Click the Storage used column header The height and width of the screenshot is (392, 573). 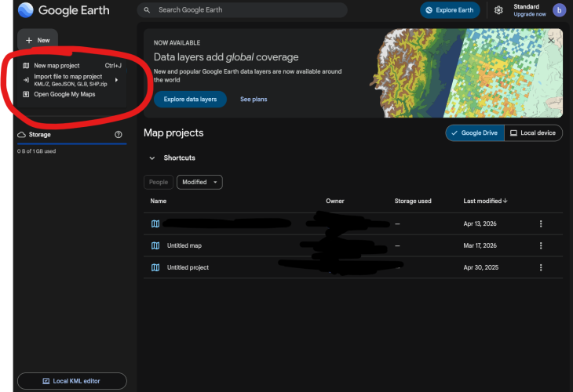[413, 201]
